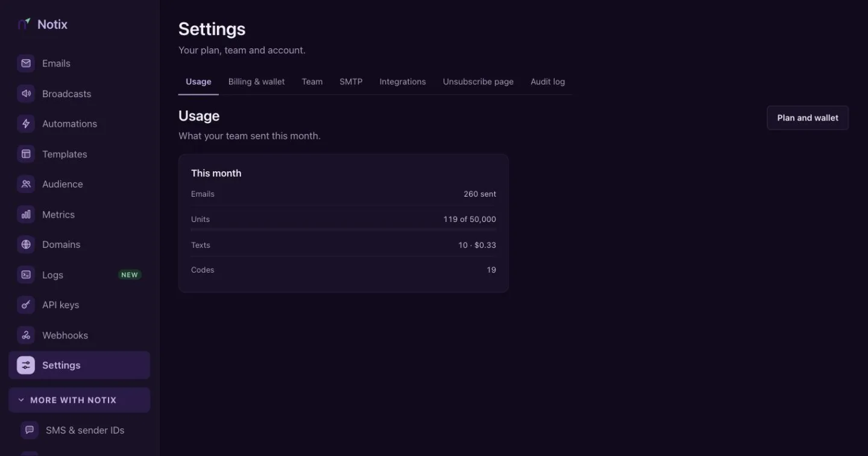This screenshot has width=868, height=456.
Task: Click the API keys key icon
Action: pos(26,305)
